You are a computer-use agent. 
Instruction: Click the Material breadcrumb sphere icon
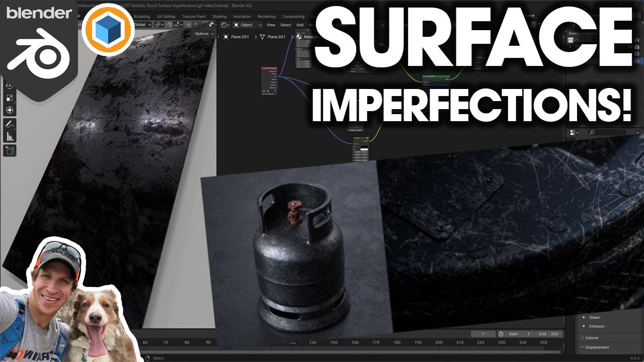point(298,37)
